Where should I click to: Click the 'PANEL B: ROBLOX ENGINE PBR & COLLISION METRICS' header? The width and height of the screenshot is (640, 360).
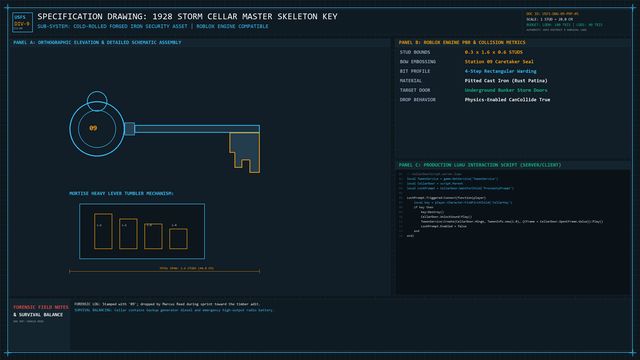click(462, 42)
